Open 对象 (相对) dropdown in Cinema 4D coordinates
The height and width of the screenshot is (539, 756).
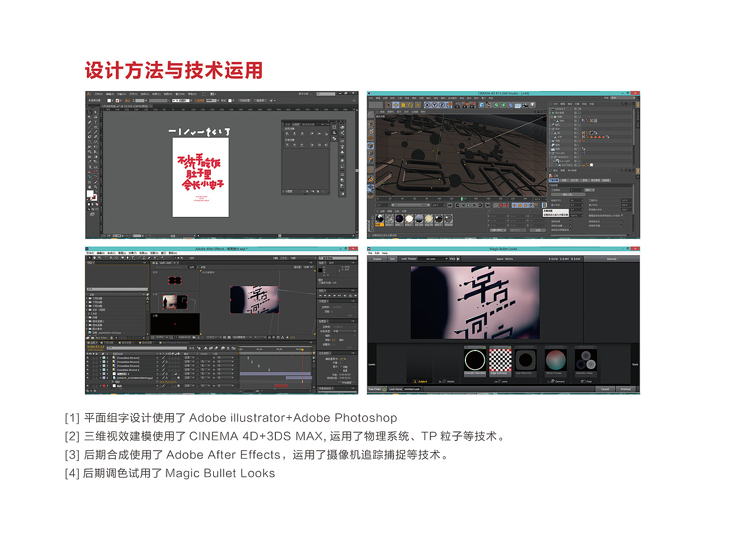point(498,230)
